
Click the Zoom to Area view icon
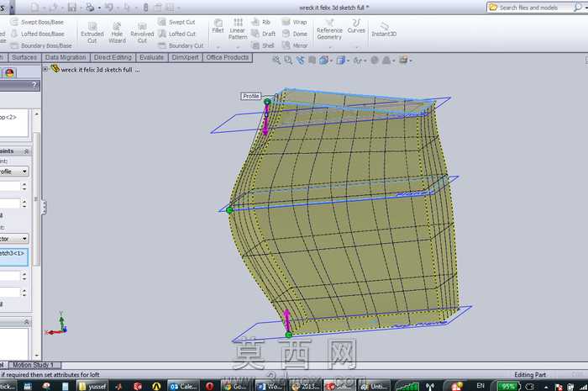[288, 60]
